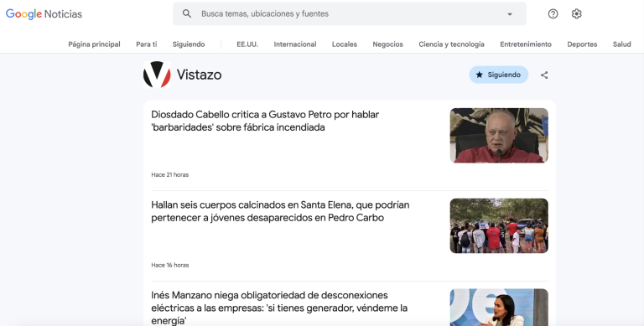
Task: Open the Deportes section
Action: pos(582,44)
